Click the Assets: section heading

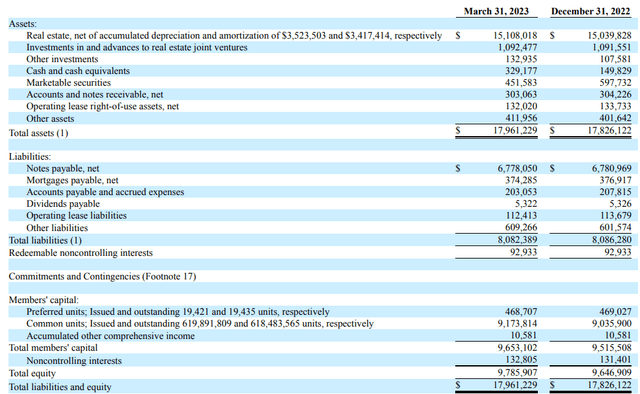[23, 24]
